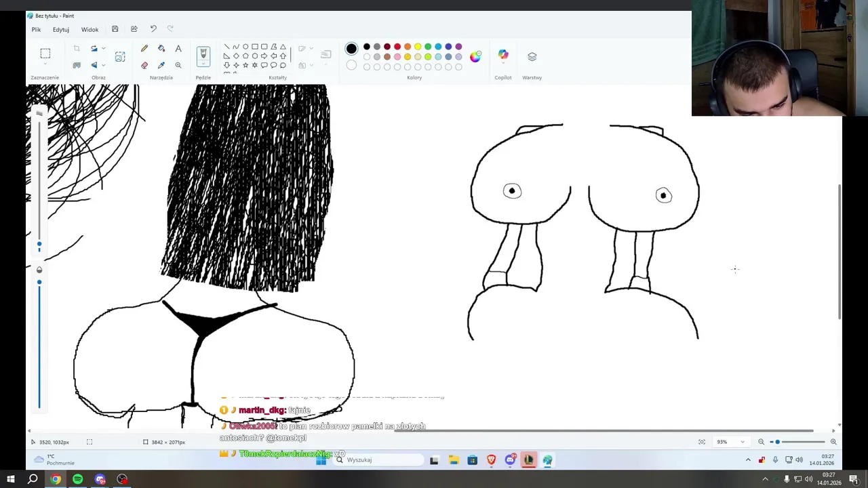Open the Edytuj menu
This screenshot has height=488, width=868.
61,30
